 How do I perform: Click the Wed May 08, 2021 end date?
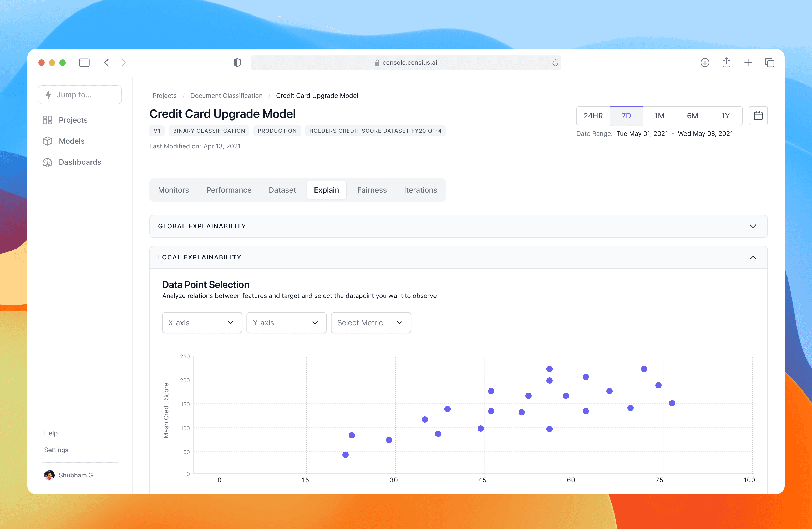(x=705, y=133)
